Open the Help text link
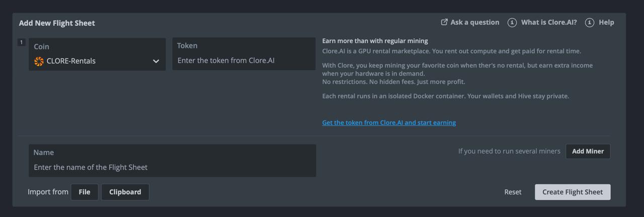 click(606, 22)
